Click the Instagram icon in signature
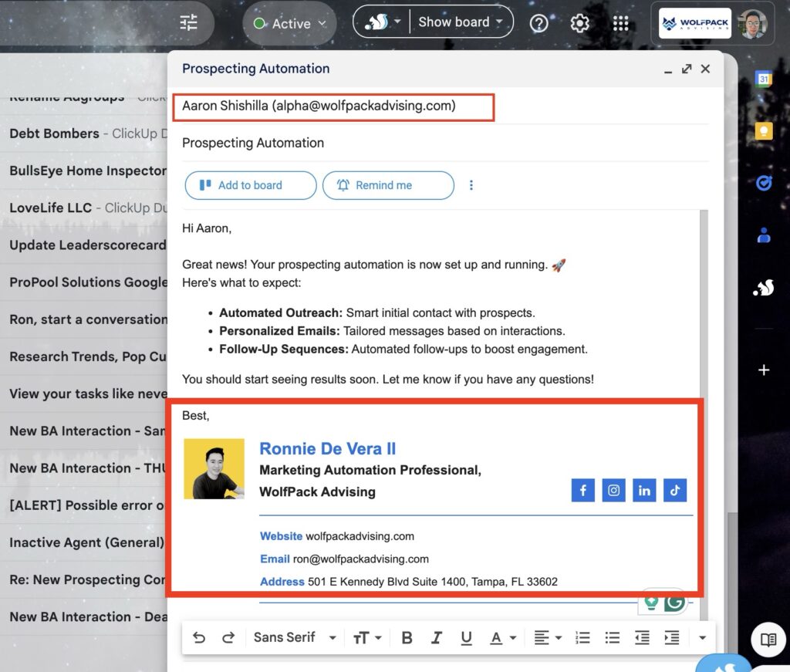The width and height of the screenshot is (790, 672). tap(613, 490)
